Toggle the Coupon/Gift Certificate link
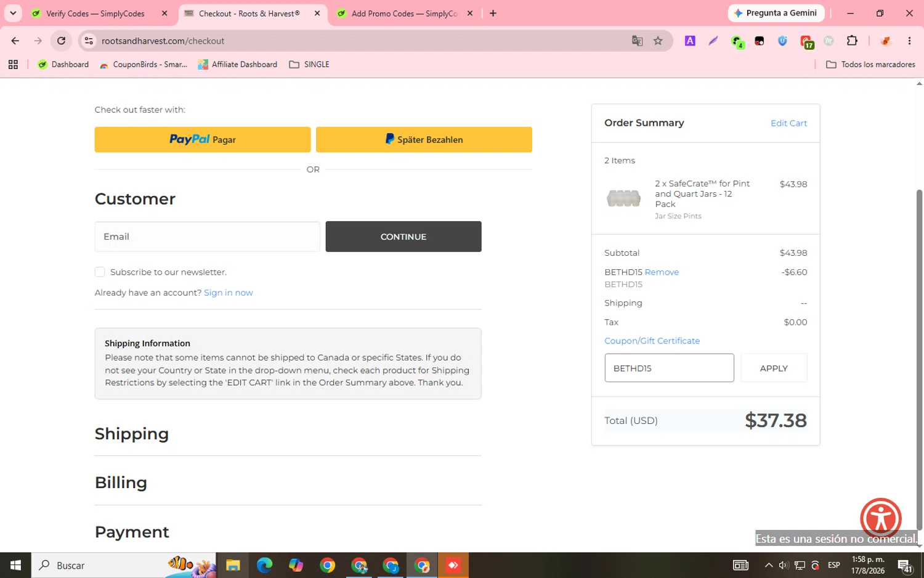This screenshot has width=924, height=578. pos(652,341)
